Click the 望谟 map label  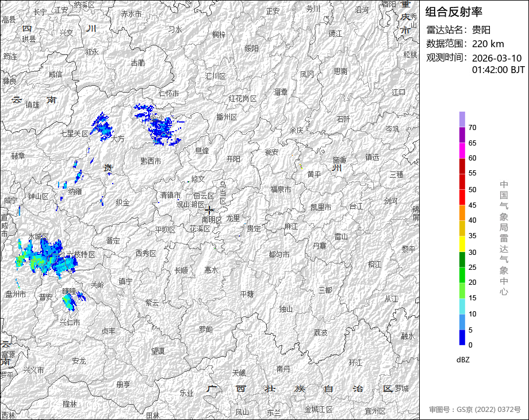tap(158, 351)
